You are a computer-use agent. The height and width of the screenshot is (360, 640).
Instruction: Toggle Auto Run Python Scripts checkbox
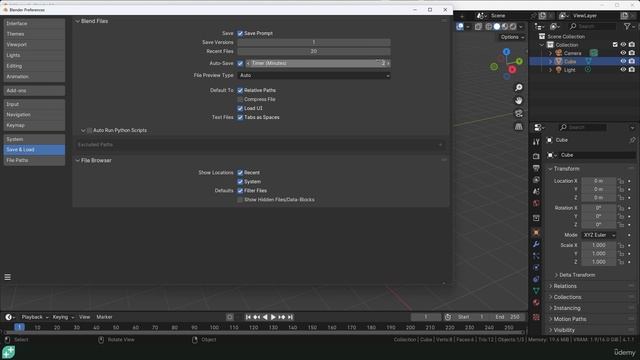point(89,130)
